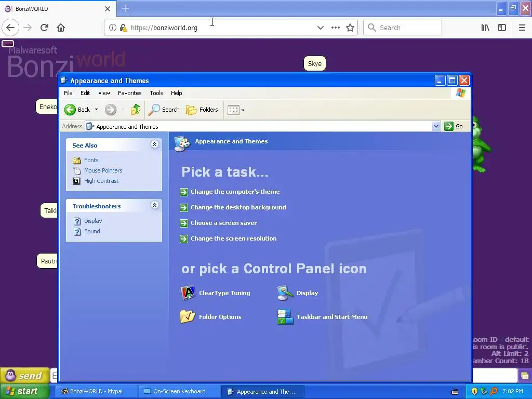
Task: Close the BonziWORLD tab
Action: [107, 9]
